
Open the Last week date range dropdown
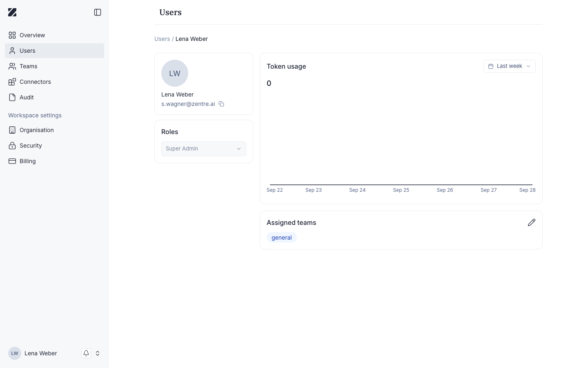pos(510,66)
